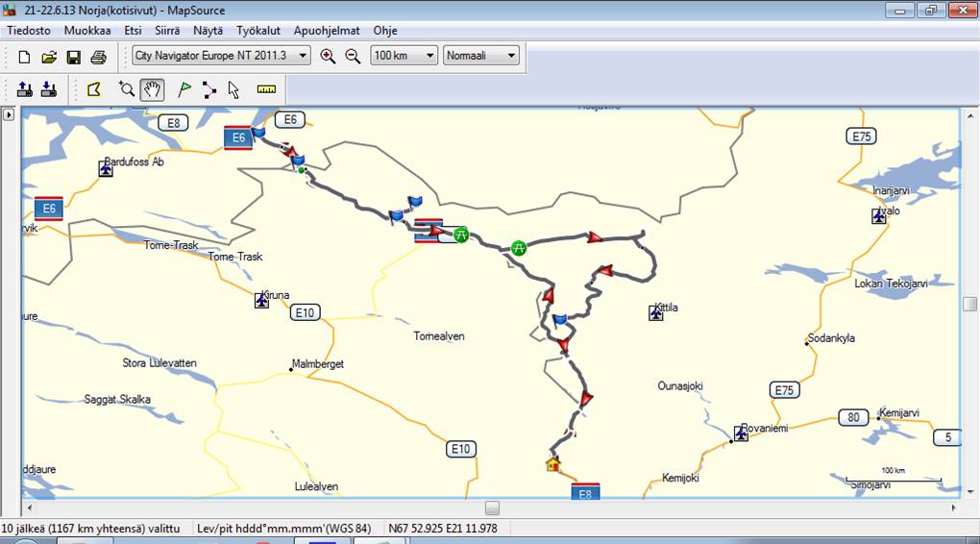The height and width of the screenshot is (544, 980).
Task: Click the '10 jälkeä (1167 km yhteensä) valittu' status text
Action: tap(90, 529)
